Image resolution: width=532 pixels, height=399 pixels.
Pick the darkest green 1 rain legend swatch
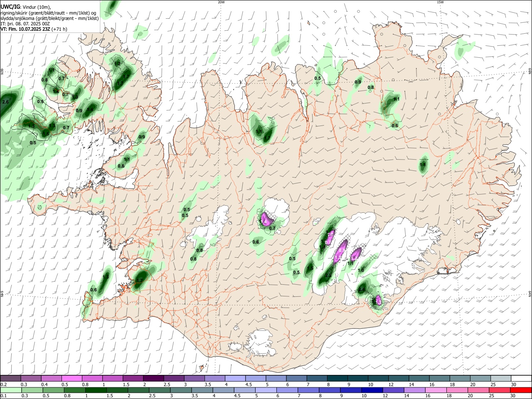96,390
